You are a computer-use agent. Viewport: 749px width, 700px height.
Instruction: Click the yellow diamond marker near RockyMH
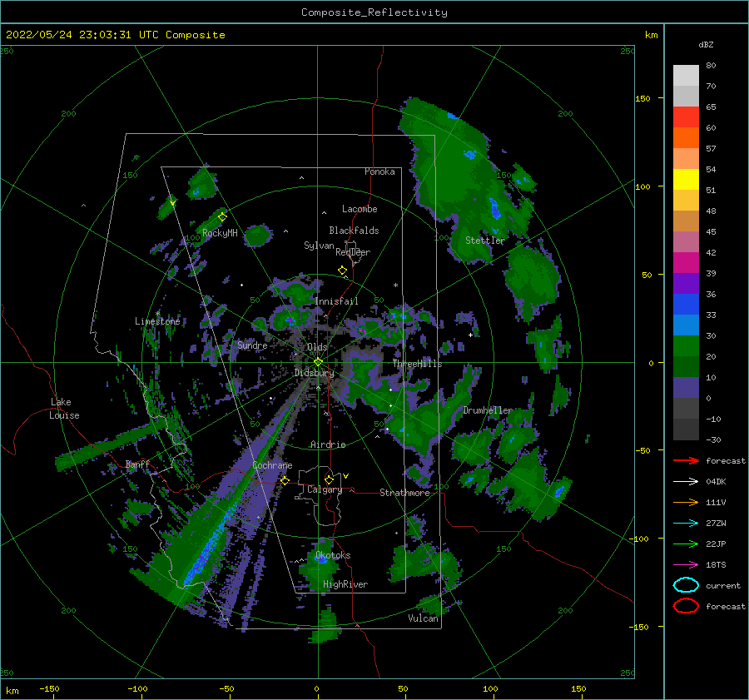[x=222, y=217]
